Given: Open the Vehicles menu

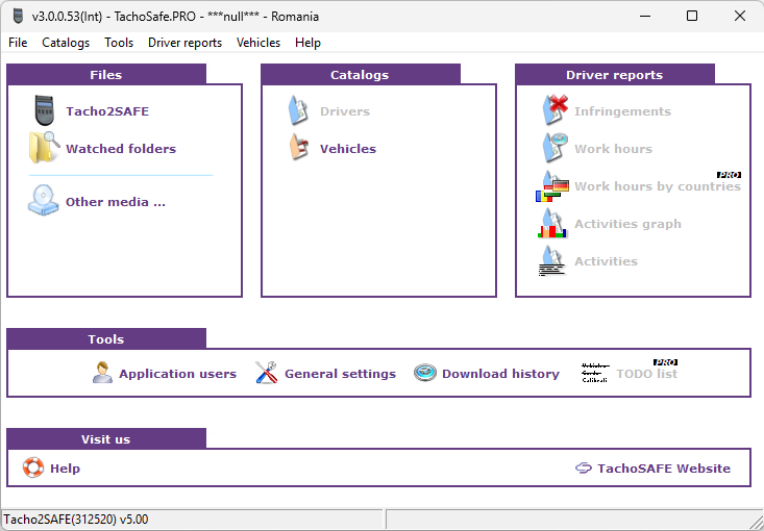Looking at the screenshot, I should coord(258,43).
